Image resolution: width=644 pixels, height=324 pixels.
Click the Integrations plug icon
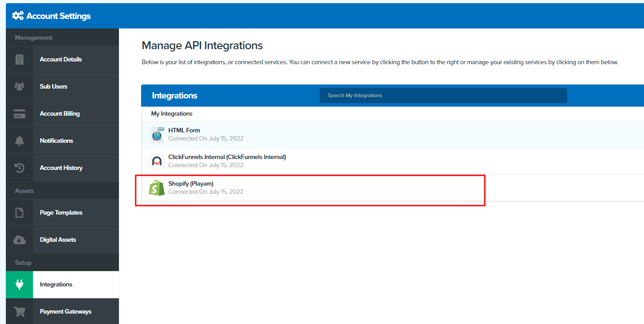click(19, 284)
